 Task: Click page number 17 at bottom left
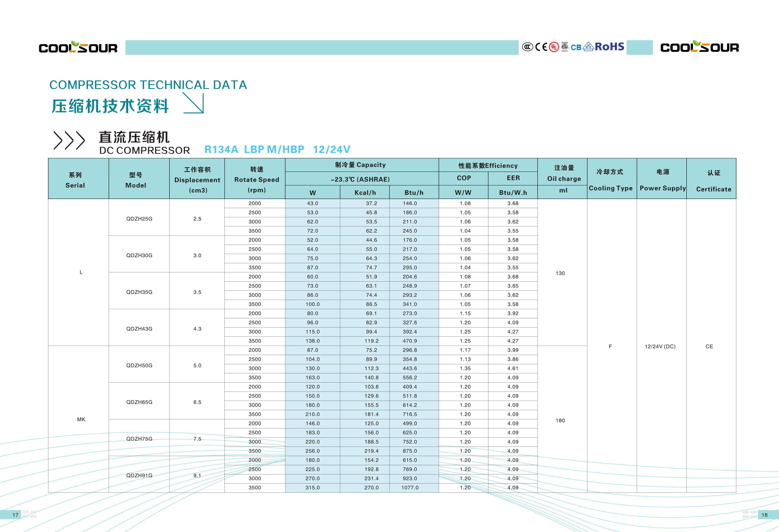(x=15, y=515)
